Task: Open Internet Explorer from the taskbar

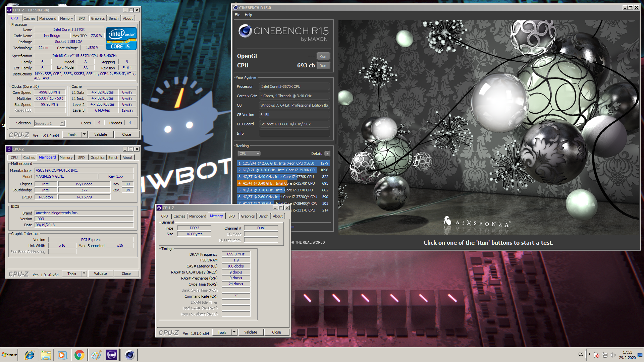Action: coord(30,355)
